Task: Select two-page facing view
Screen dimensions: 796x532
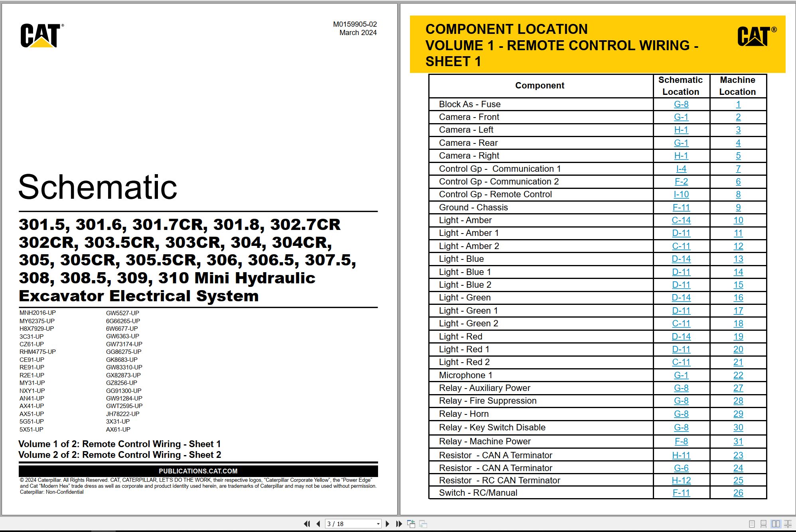Action: click(776, 524)
